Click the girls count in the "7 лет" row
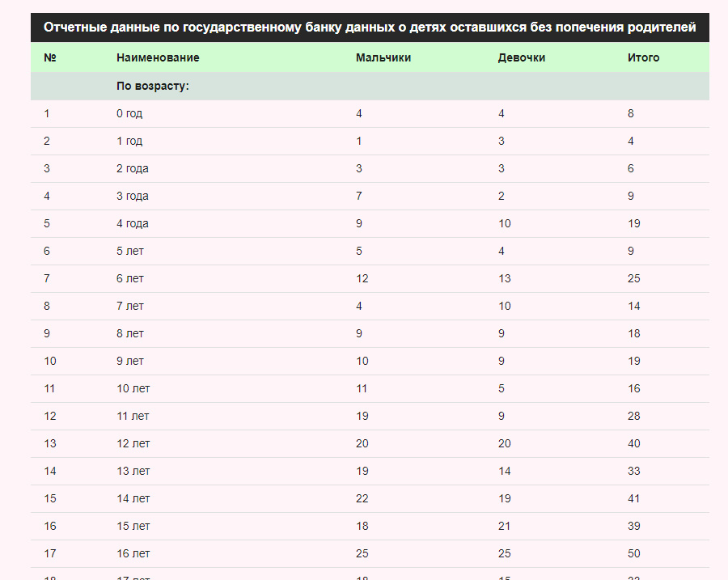This screenshot has width=728, height=580. click(505, 306)
